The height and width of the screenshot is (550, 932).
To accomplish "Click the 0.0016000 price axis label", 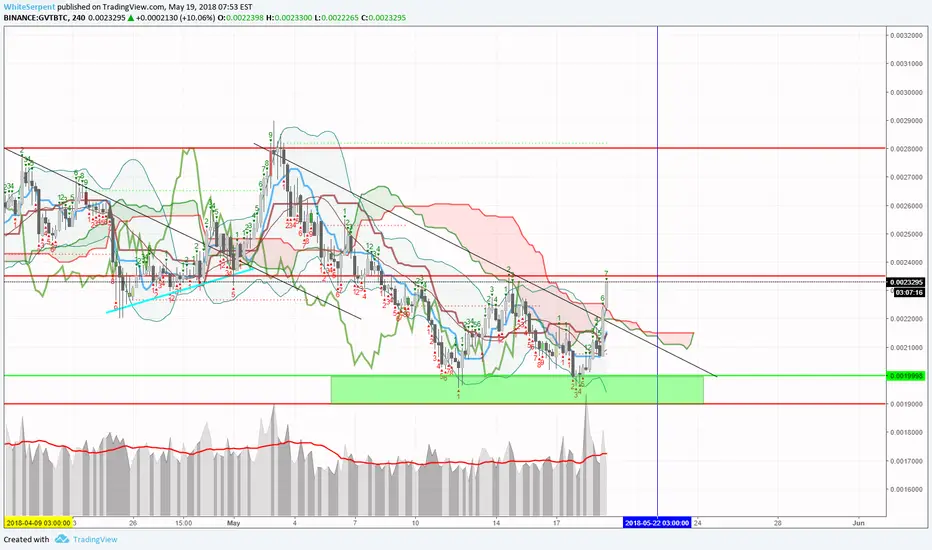I will pyautogui.click(x=906, y=490).
